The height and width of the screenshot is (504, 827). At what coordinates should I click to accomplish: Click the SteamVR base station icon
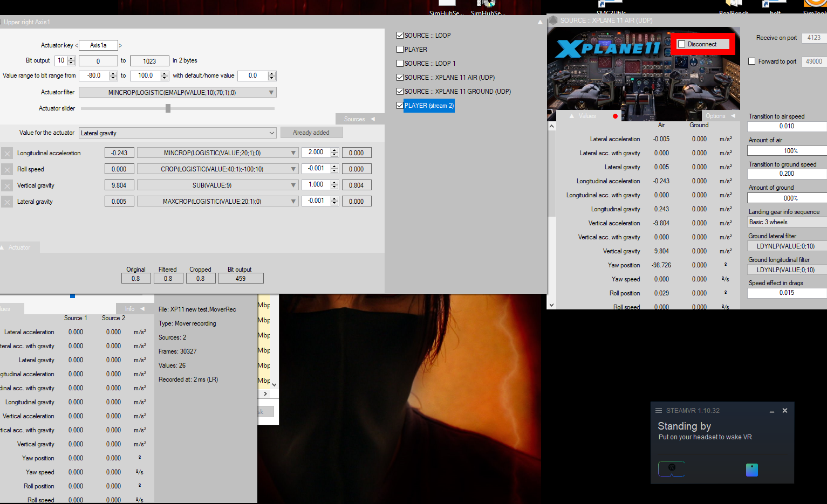coord(751,470)
